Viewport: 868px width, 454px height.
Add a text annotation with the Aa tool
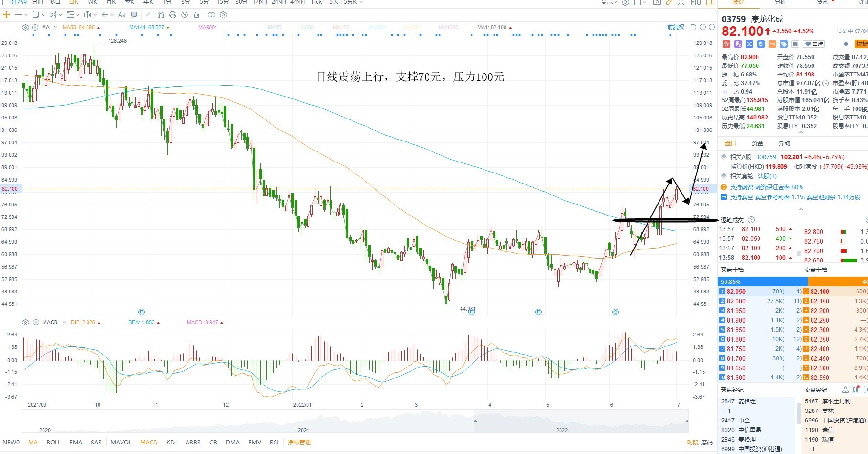tap(121, 15)
